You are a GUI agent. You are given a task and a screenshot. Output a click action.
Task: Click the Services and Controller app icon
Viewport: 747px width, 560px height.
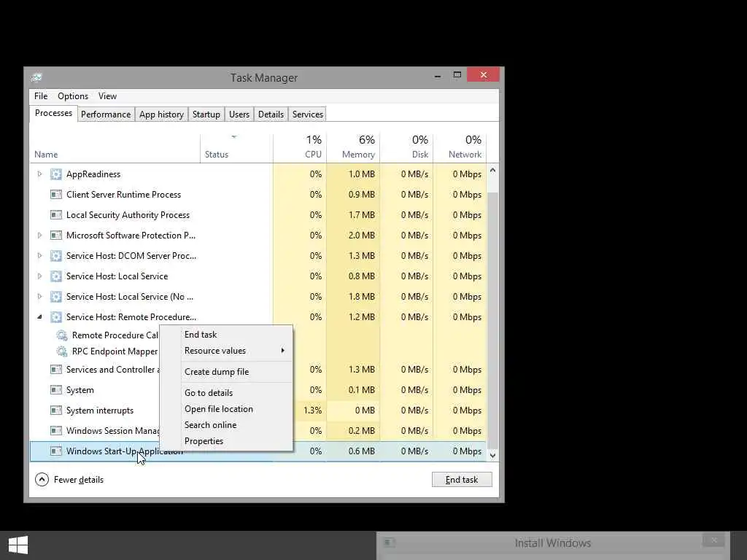55,370
